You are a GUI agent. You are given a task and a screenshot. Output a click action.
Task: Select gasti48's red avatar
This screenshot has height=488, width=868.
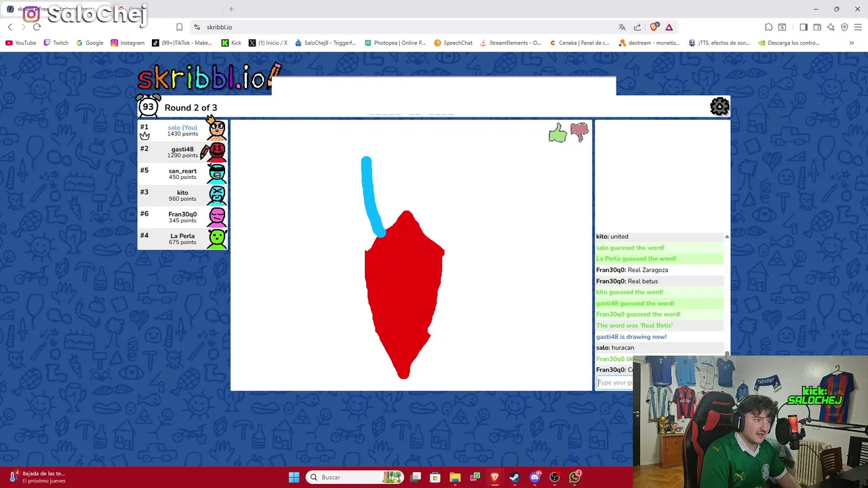[x=216, y=152]
